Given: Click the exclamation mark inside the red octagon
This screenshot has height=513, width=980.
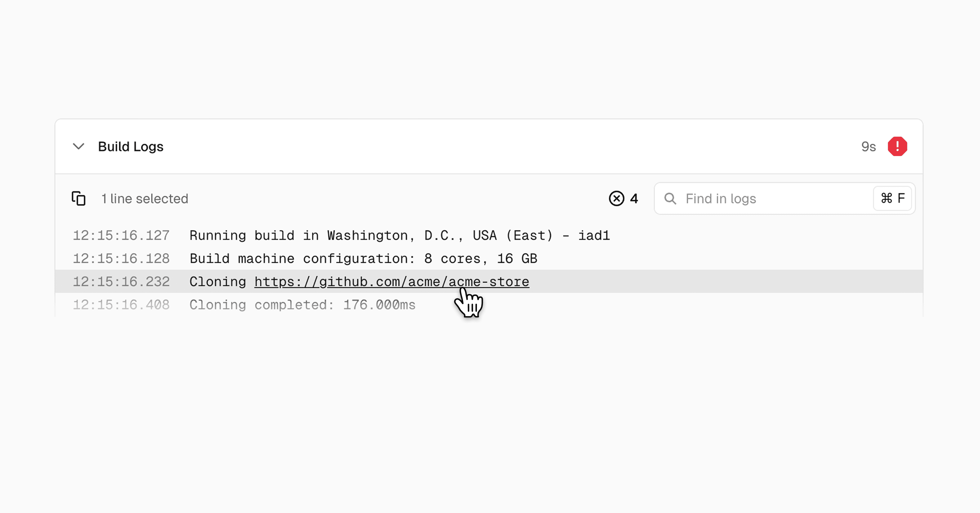Looking at the screenshot, I should coord(898,146).
